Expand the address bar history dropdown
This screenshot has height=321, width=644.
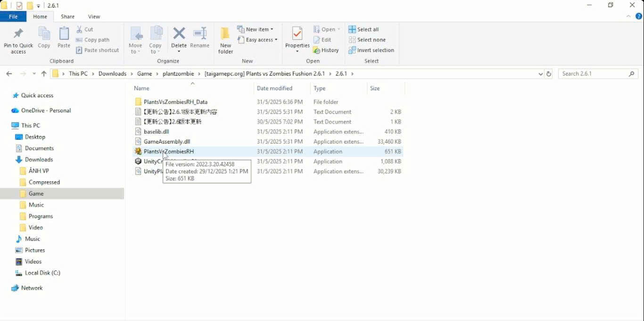tap(540, 74)
